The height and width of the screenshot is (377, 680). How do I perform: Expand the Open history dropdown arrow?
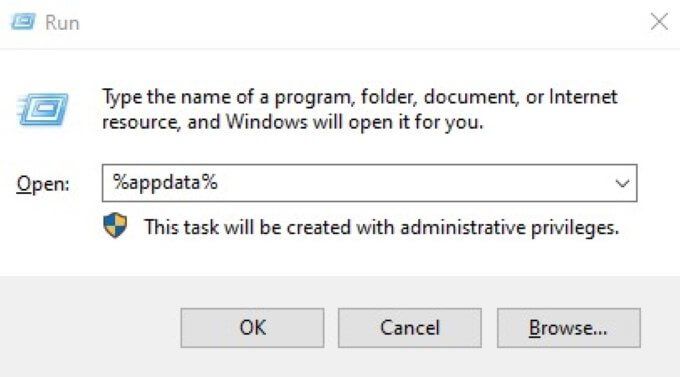pos(622,183)
